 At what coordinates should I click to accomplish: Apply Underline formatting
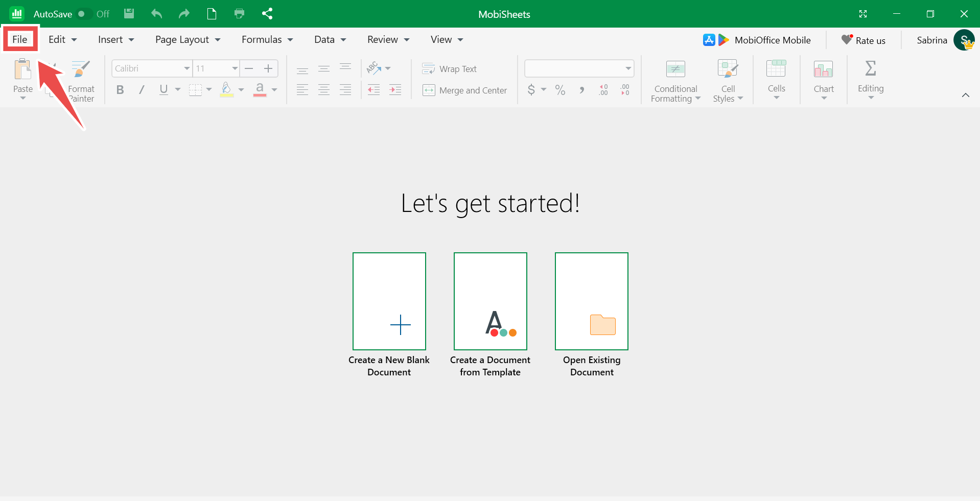[164, 90]
